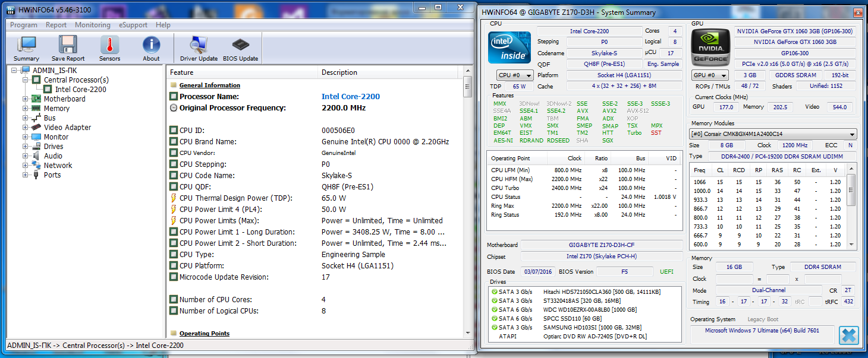The image size is (868, 358).
Task: Click the 1066 frequency row in timings table
Action: pos(768,182)
